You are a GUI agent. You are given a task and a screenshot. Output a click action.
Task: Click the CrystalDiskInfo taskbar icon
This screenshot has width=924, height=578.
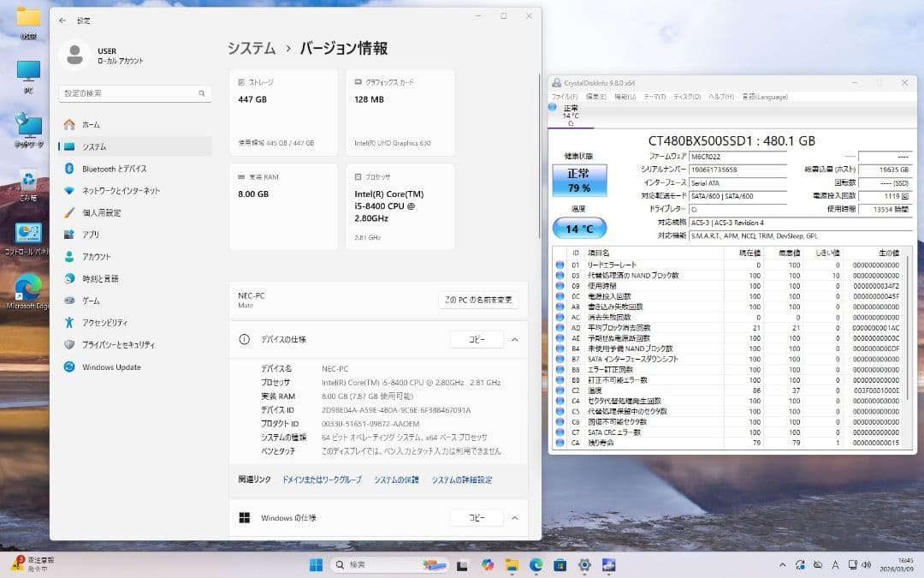[608, 564]
